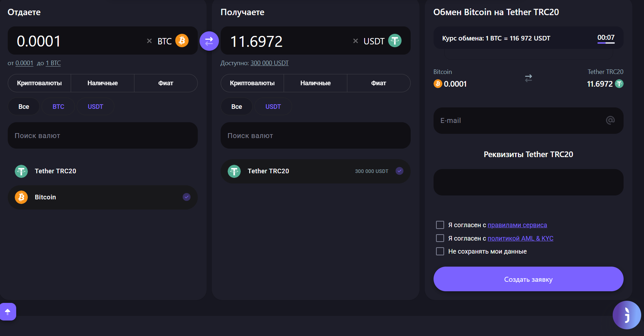The height and width of the screenshot is (336, 644).
Task: Select Фиат tab under Получаете
Action: 379,83
